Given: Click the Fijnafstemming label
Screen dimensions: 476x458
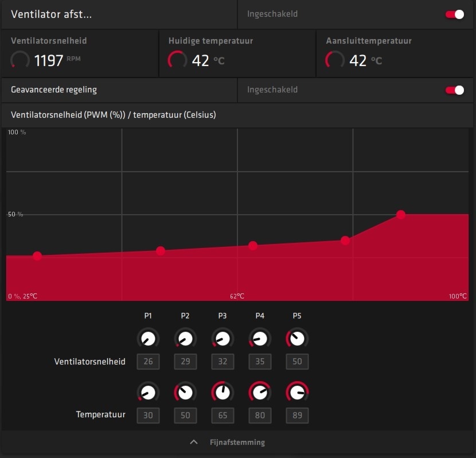Looking at the screenshot, I should [237, 442].
